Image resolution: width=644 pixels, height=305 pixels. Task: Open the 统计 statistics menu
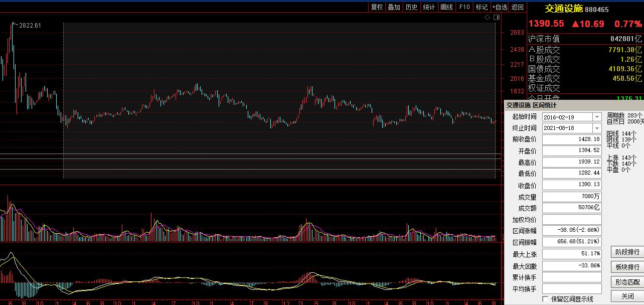(429, 7)
